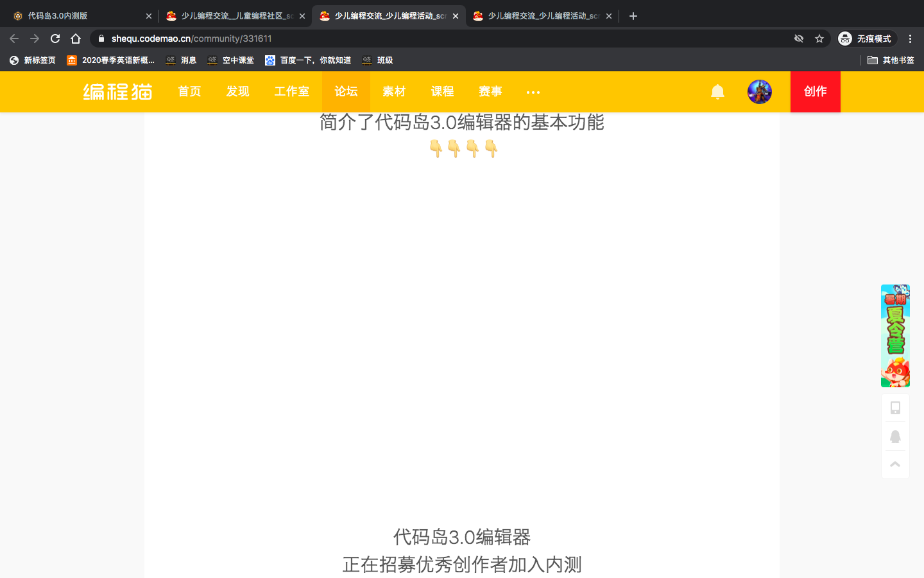
Task: Click the back-to-top arrow icon
Action: [895, 464]
